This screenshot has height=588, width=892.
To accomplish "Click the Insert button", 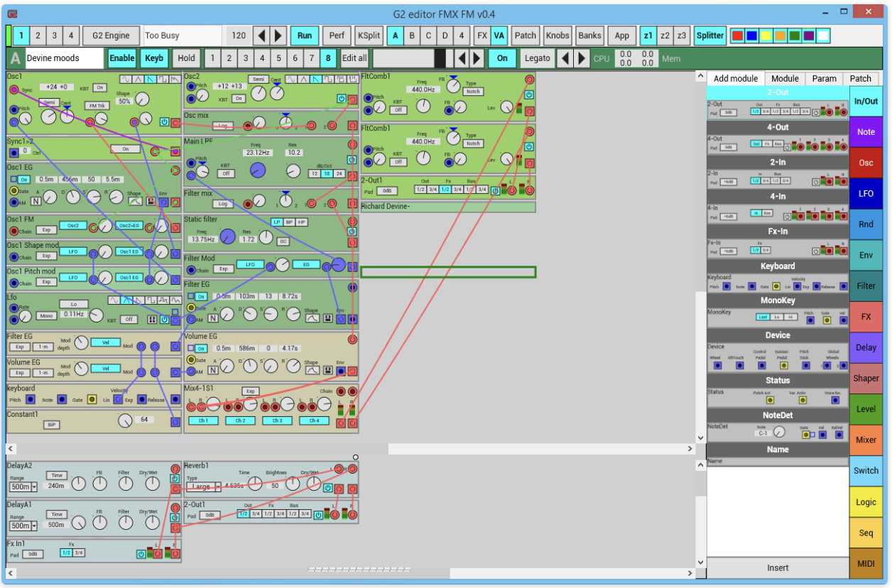I will click(778, 568).
